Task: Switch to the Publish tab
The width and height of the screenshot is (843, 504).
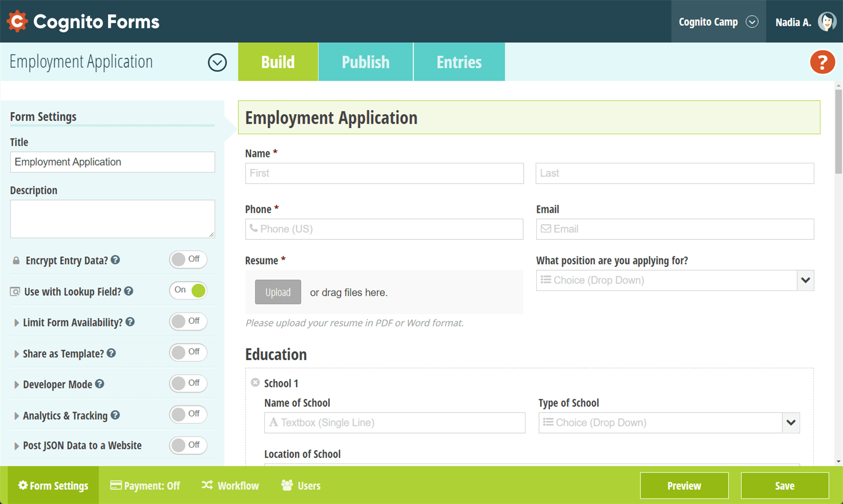Action: click(365, 62)
